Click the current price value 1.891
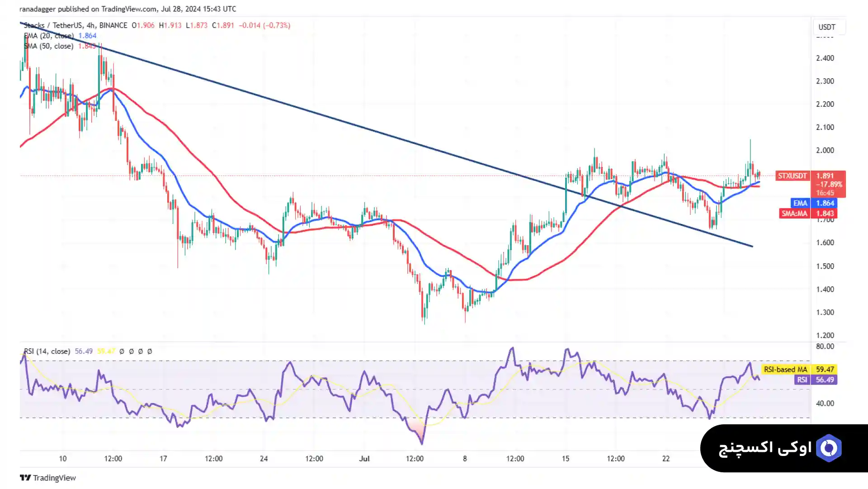The image size is (868, 489). [x=825, y=176]
